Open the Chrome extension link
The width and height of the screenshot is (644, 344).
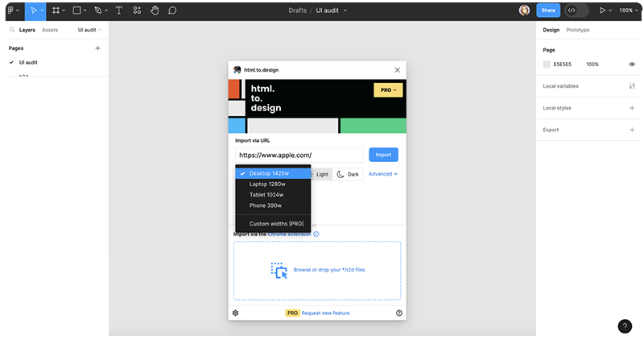point(289,234)
